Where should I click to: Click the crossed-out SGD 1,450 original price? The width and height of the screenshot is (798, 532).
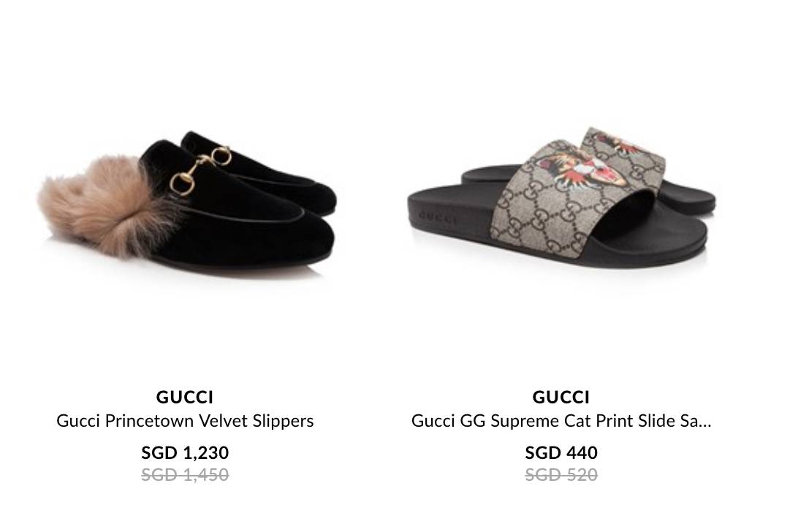point(185,475)
